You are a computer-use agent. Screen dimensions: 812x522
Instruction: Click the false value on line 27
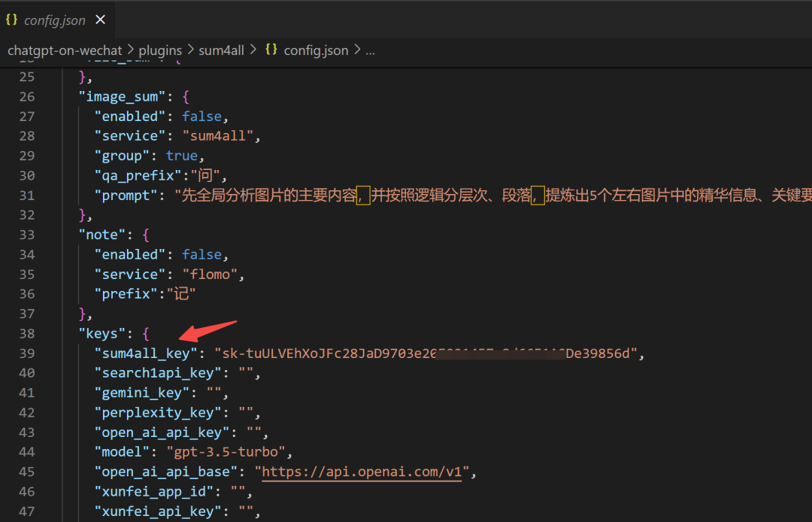tap(202, 117)
